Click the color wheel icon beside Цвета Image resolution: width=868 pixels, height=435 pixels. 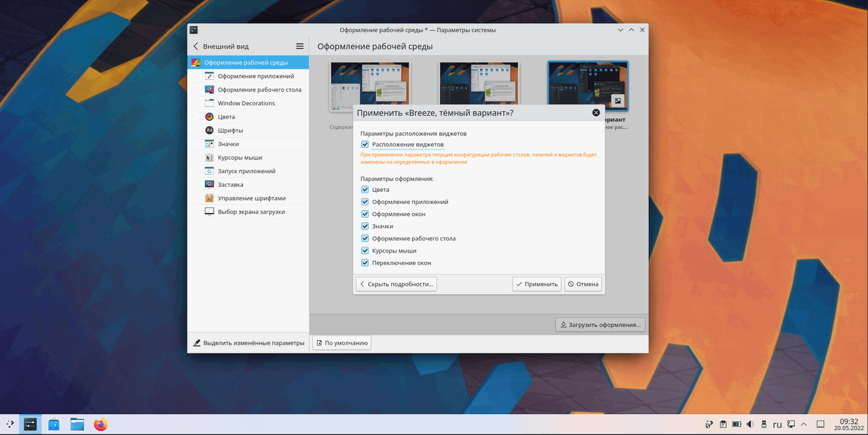pos(209,116)
